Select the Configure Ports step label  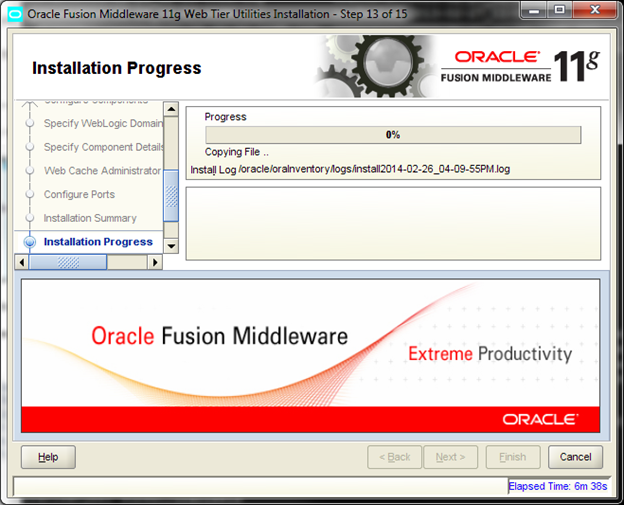pyautogui.click(x=79, y=195)
